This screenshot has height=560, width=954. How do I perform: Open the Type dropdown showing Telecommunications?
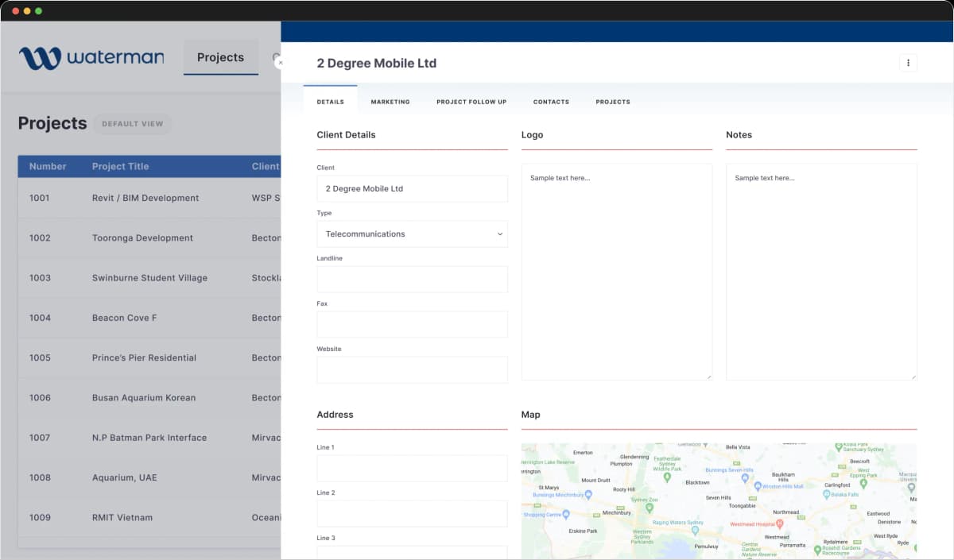(x=412, y=234)
